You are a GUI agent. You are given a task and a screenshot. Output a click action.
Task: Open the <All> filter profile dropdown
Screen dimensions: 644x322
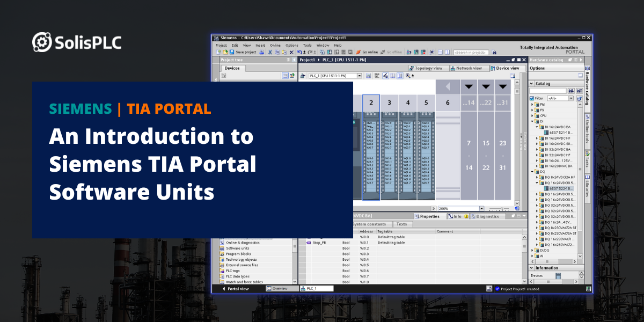(x=572, y=98)
